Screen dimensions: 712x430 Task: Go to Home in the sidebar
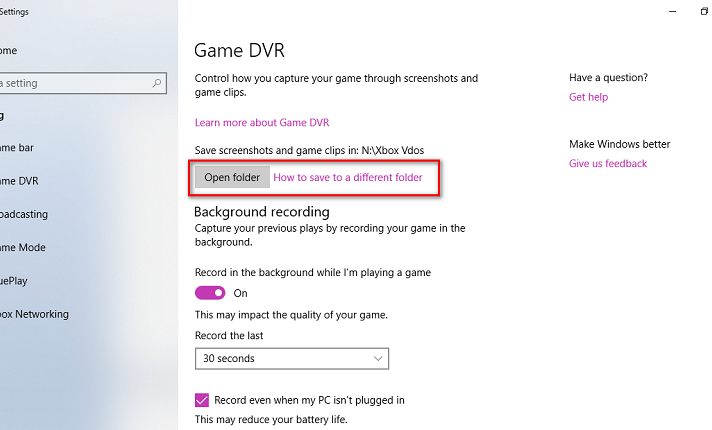click(9, 50)
